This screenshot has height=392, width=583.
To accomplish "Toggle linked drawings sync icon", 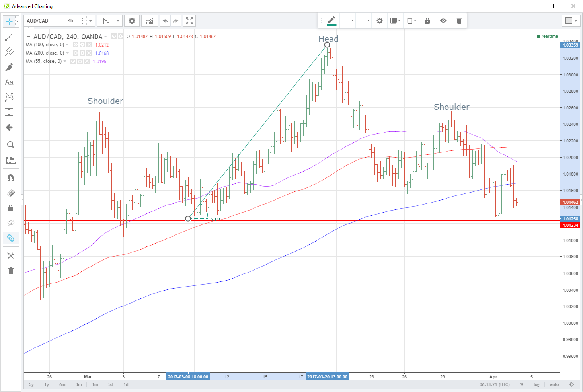I will [x=11, y=238].
